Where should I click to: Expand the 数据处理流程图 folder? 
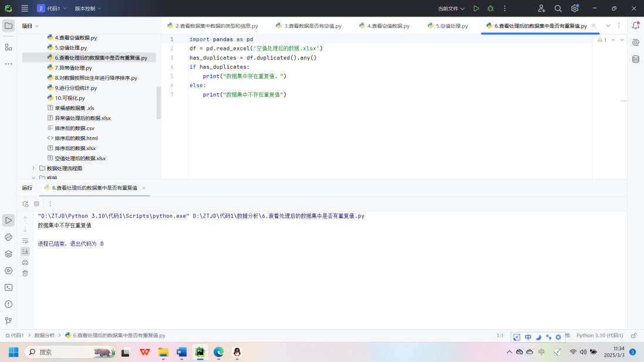pyautogui.click(x=33, y=168)
